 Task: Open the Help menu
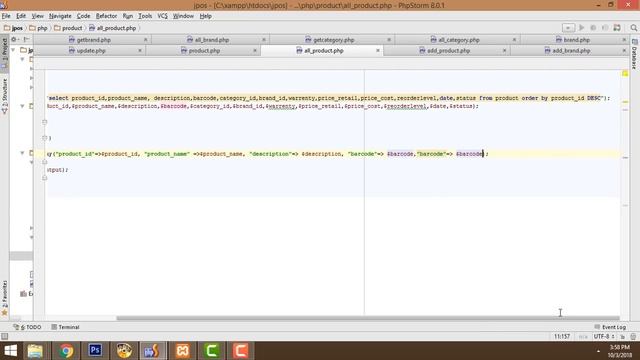(x=206, y=16)
